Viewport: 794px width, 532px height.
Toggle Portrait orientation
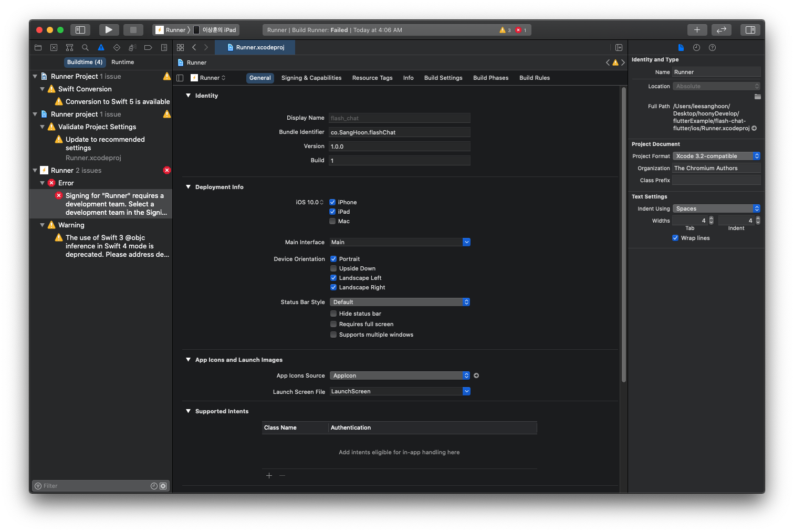pyautogui.click(x=333, y=259)
